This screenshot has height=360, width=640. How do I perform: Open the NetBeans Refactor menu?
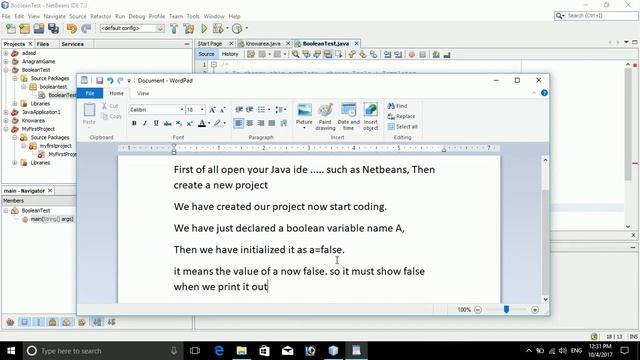point(100,16)
